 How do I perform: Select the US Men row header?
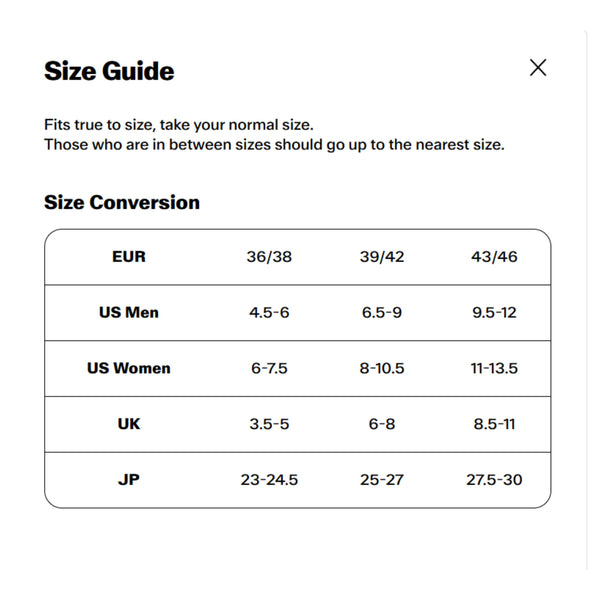pyautogui.click(x=129, y=313)
